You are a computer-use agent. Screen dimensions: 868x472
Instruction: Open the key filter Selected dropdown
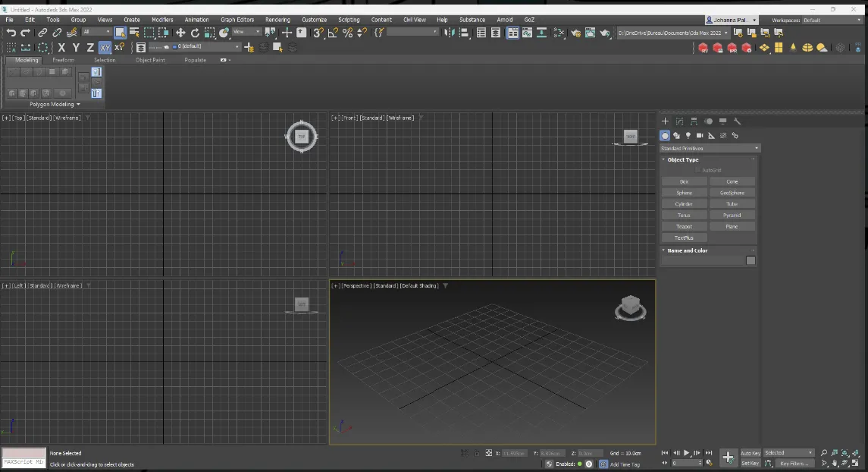coord(788,452)
